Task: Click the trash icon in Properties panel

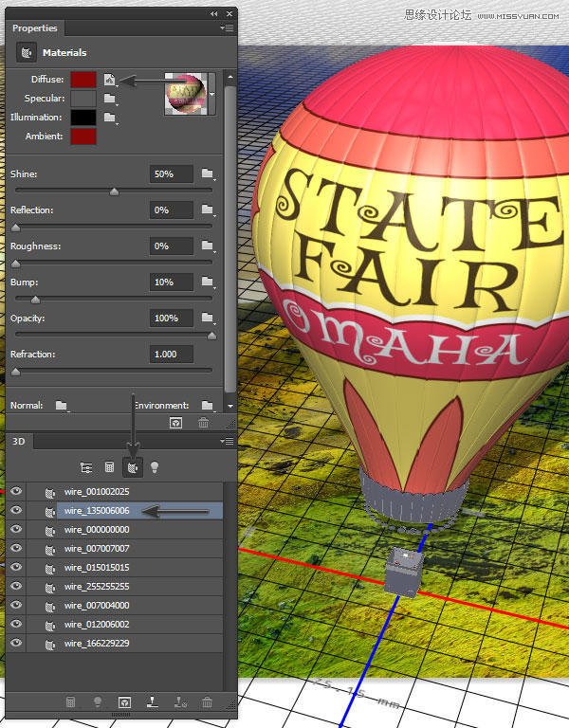Action: tap(204, 423)
